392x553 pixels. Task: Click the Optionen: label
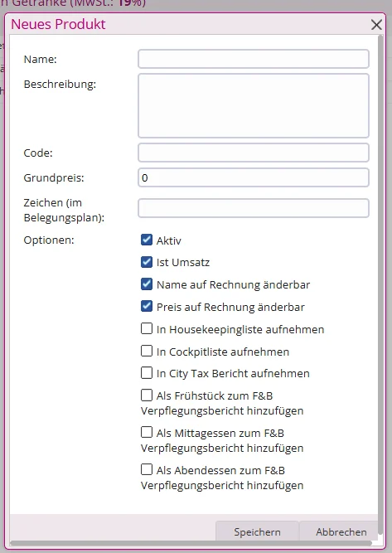(x=49, y=240)
